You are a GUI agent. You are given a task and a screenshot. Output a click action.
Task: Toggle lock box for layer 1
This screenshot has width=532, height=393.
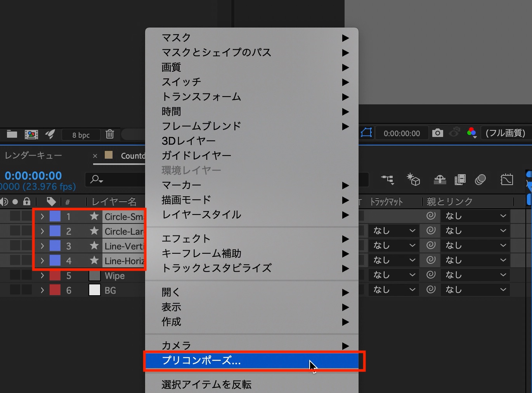[x=26, y=216]
